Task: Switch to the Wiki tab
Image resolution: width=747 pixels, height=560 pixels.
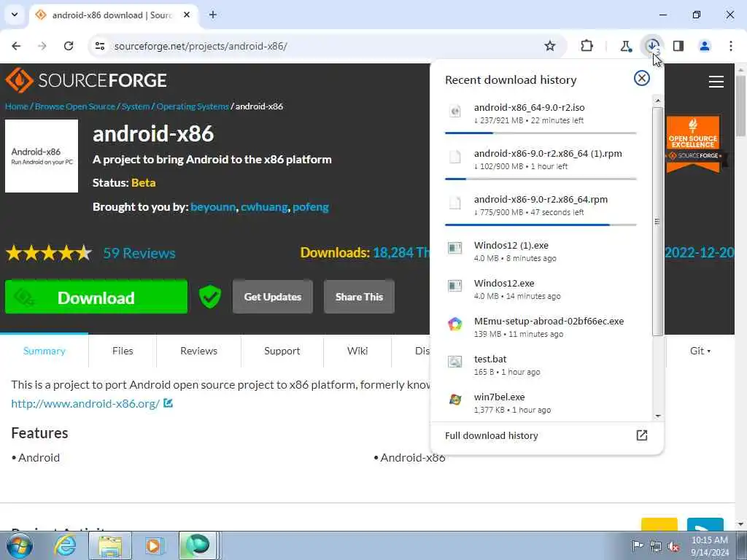Action: (357, 351)
